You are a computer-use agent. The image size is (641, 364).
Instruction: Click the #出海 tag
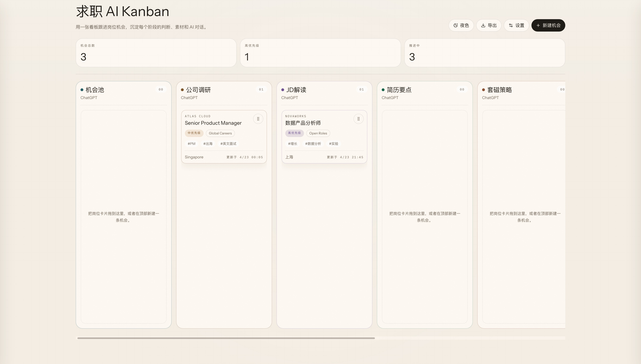208,144
